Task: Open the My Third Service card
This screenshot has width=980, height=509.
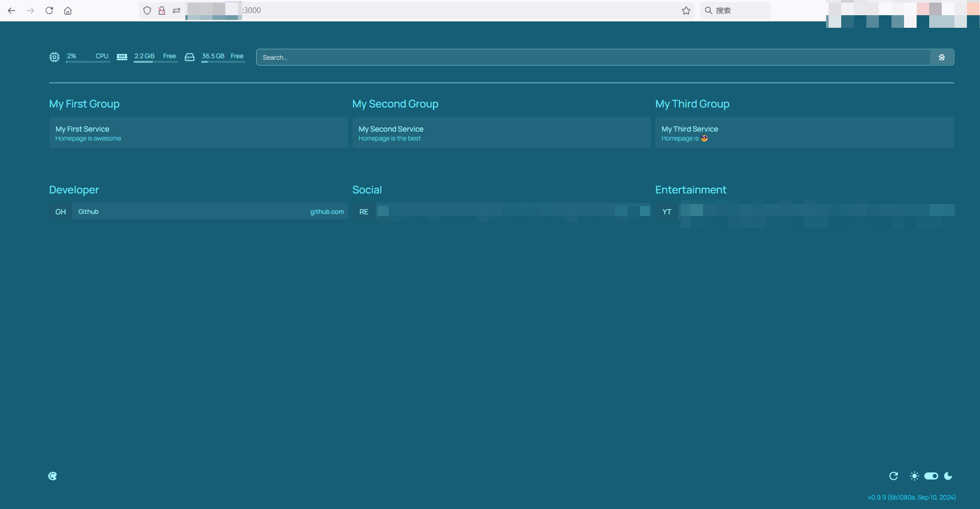Action: pyautogui.click(x=804, y=133)
